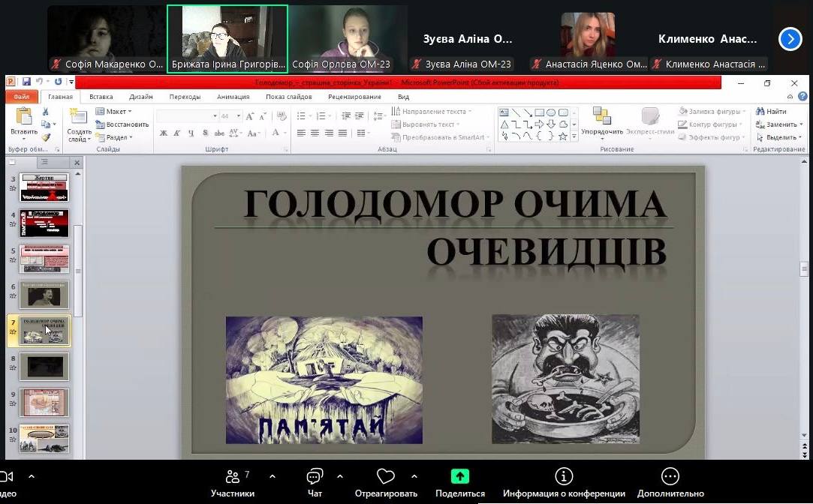The width and height of the screenshot is (813, 504).
Task: Toggle bold formatting with the Ж icon
Action: point(163,133)
